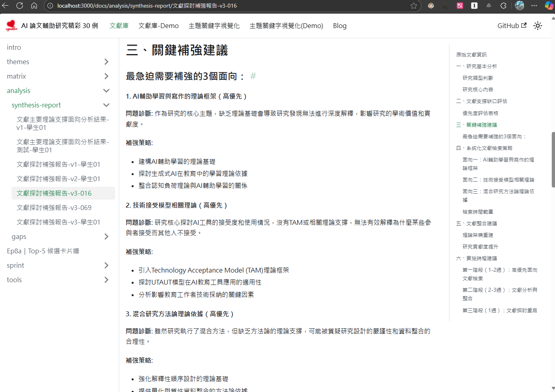Expand the matrix sidebar category
This screenshot has height=392, width=555.
(106, 76)
